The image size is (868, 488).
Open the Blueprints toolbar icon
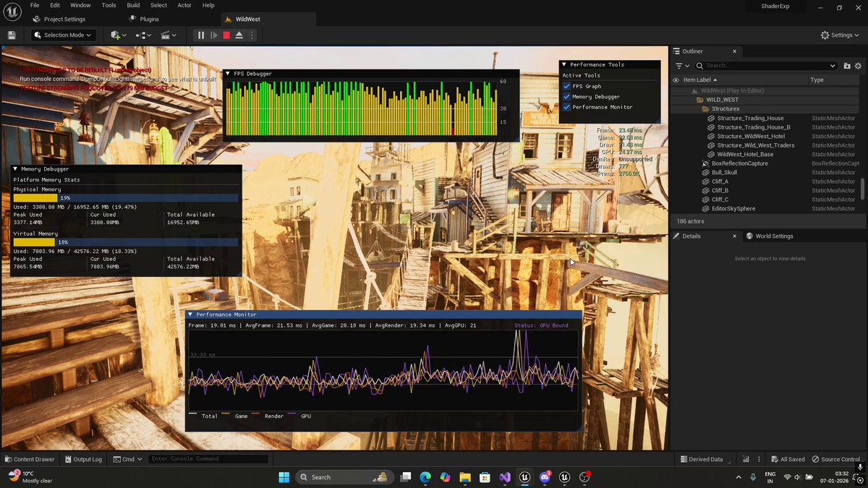click(142, 35)
